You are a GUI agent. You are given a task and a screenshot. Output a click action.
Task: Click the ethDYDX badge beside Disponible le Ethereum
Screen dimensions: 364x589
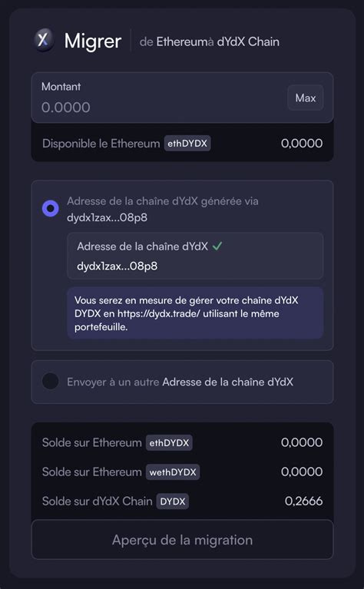click(x=187, y=144)
